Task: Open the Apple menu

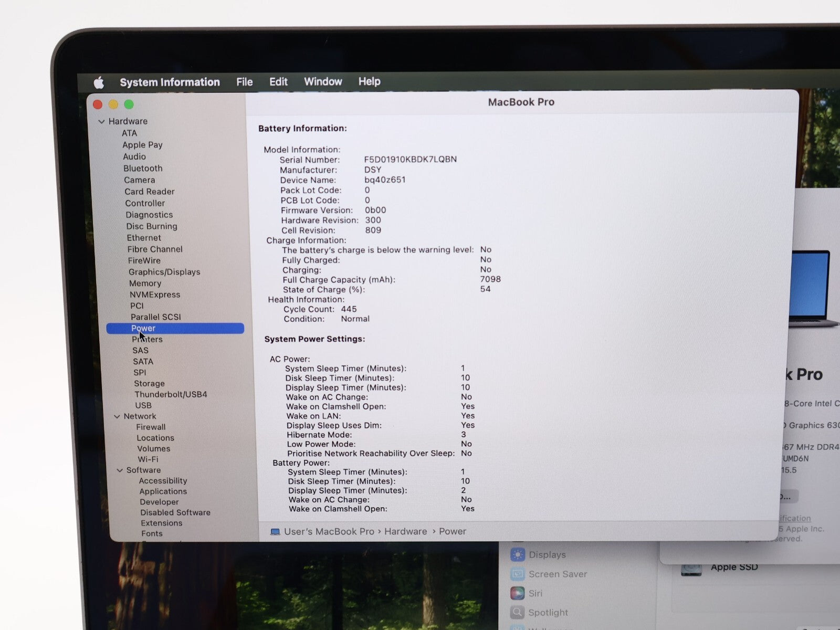Action: (x=99, y=82)
